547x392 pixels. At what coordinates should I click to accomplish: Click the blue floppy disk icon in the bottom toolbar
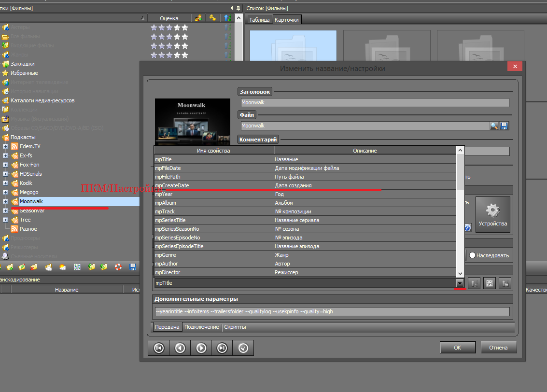pyautogui.click(x=133, y=267)
